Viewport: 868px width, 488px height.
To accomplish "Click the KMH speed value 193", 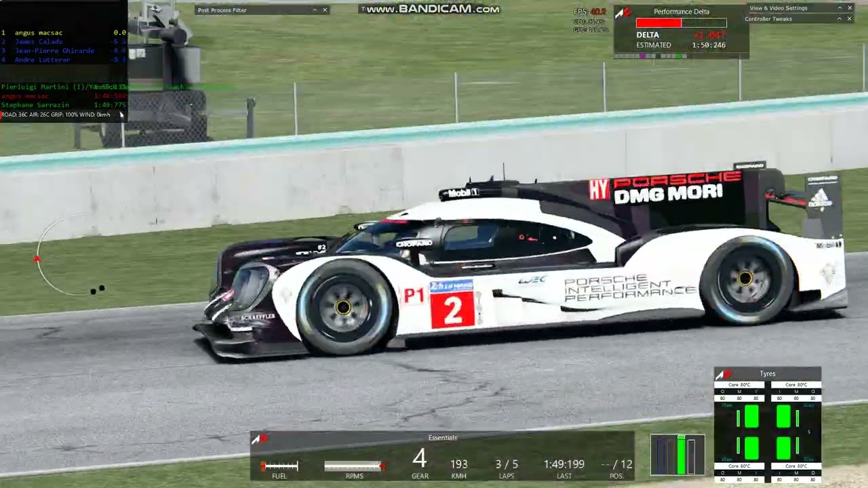I will pyautogui.click(x=459, y=464).
